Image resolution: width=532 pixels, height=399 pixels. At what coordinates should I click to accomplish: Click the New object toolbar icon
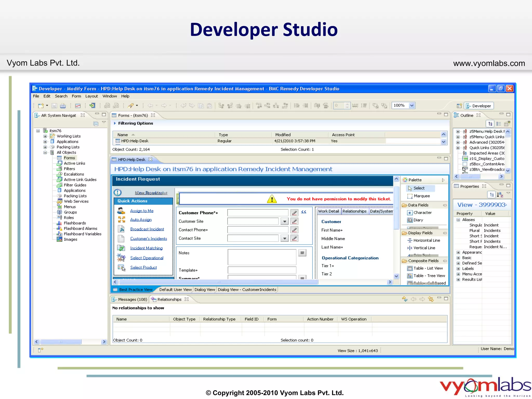pyautogui.click(x=41, y=106)
